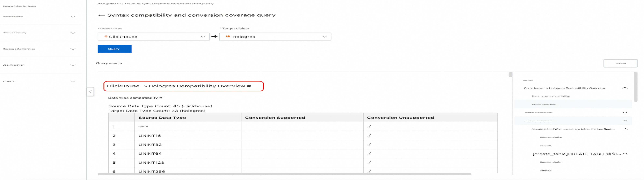Viewport: 644px width, 180px height.
Task: Expand the Function conversion rules chevron
Action: [625, 113]
